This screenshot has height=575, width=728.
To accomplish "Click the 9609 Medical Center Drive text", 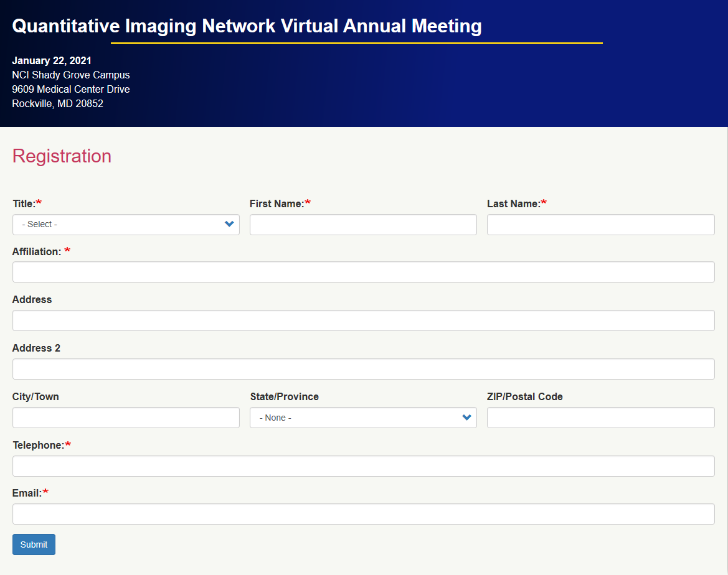I will click(71, 89).
